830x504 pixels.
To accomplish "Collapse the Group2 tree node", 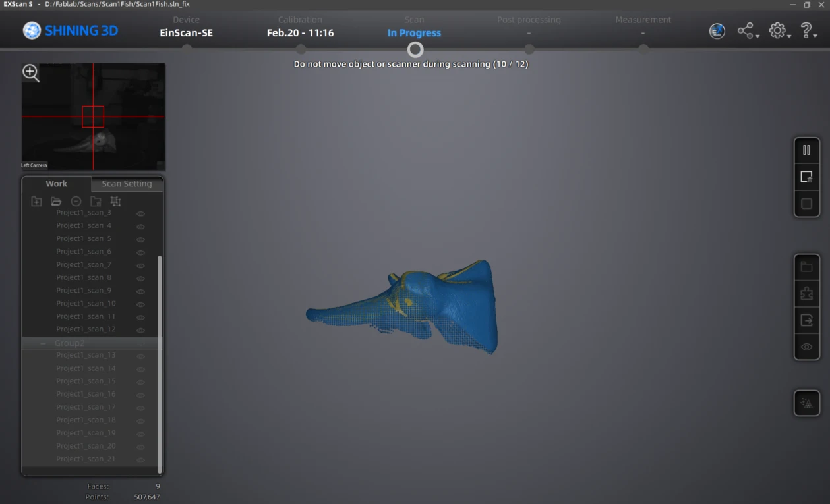I will tap(44, 343).
